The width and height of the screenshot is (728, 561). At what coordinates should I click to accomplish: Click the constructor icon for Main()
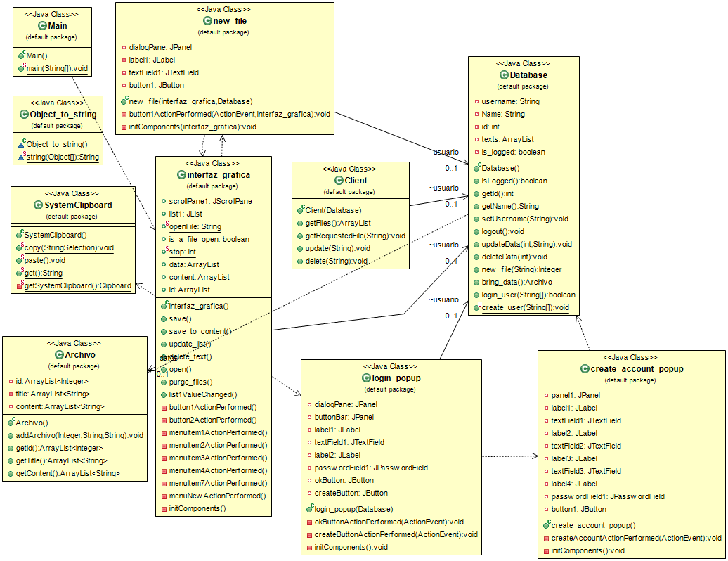point(21,56)
